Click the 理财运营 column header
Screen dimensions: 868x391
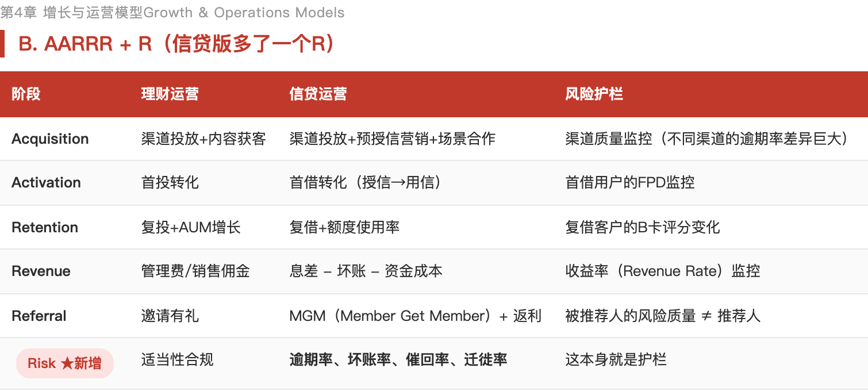170,94
